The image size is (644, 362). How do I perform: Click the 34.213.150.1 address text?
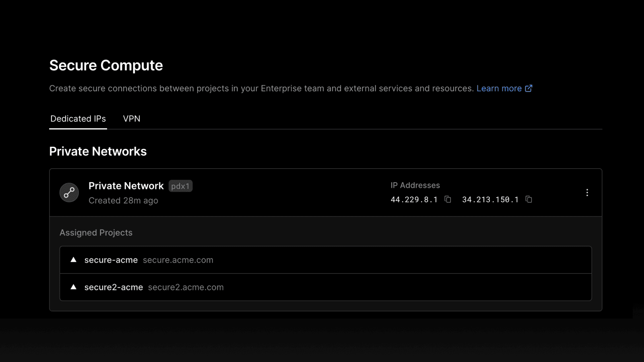(x=490, y=200)
